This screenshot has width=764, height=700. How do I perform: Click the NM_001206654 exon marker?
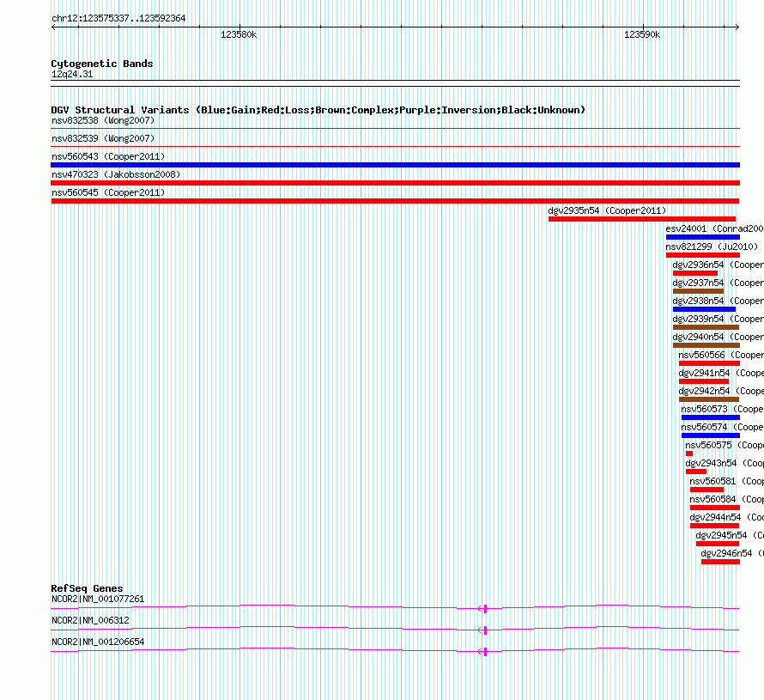pos(485,651)
